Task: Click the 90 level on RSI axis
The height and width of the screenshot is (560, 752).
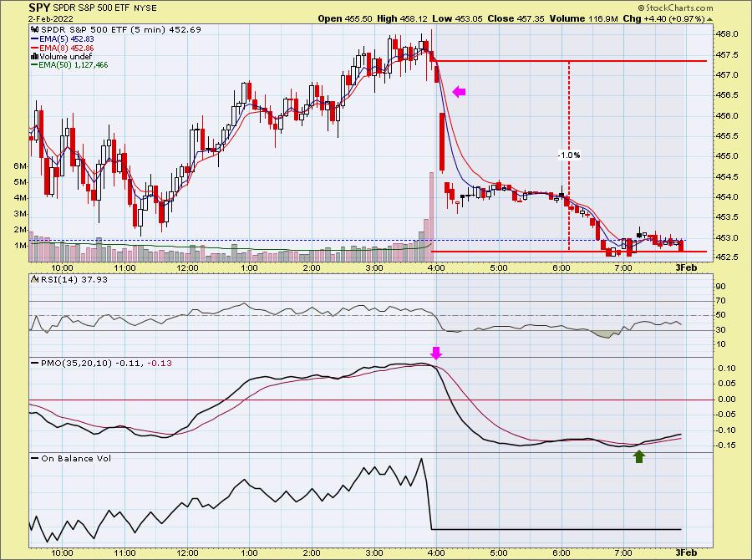Action: (721, 287)
